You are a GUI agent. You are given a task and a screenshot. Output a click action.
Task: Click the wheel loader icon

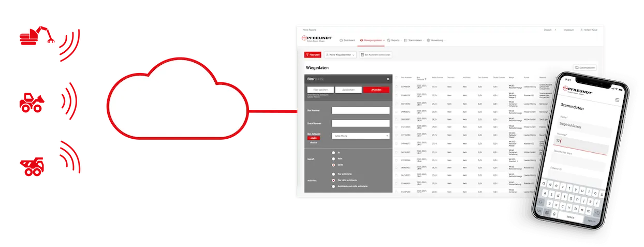(32, 102)
